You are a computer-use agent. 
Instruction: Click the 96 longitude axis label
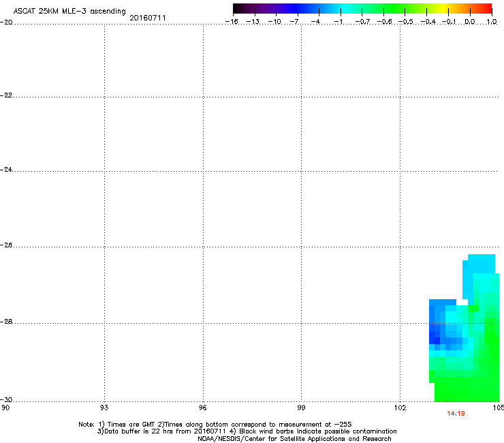click(202, 408)
